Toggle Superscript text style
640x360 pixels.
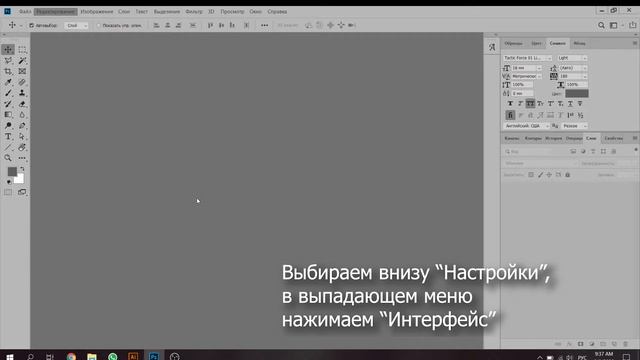[x=551, y=104]
